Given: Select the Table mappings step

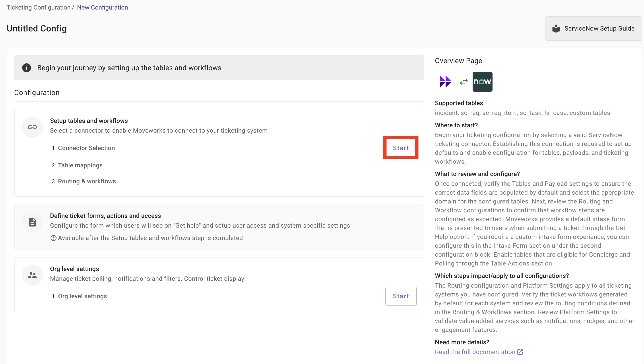Looking at the screenshot, I should [x=80, y=165].
